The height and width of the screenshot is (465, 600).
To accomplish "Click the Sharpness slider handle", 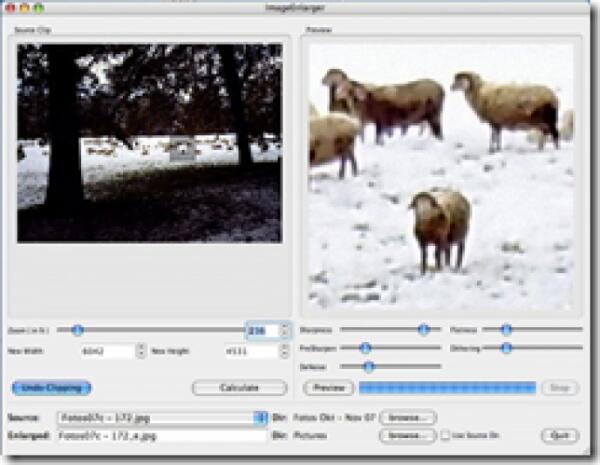I will point(423,329).
